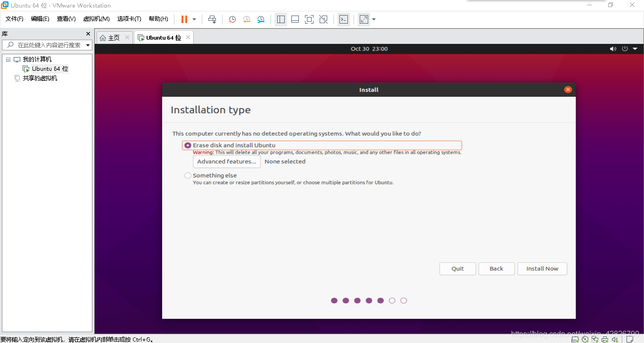
Task: Click the sound card status icon
Action: click(x=615, y=339)
